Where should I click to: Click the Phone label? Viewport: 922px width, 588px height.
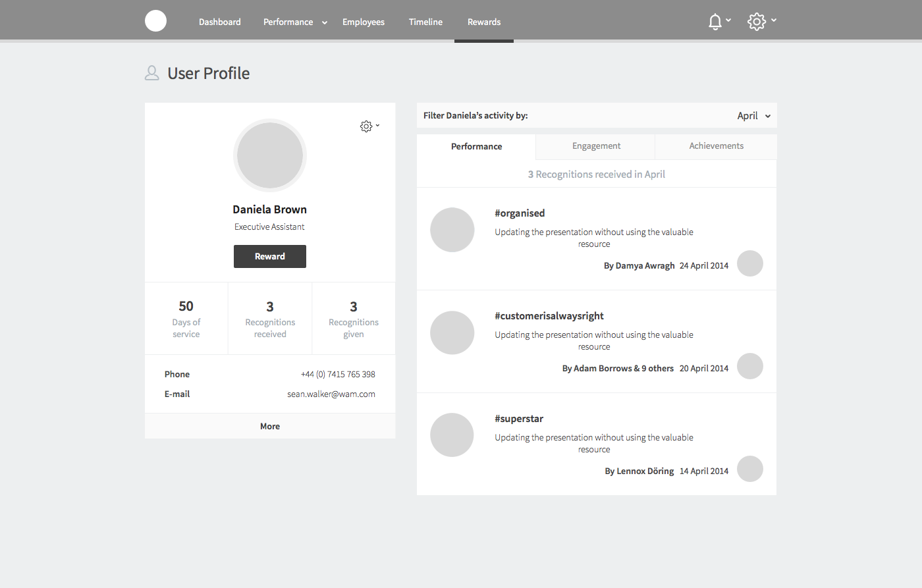(x=177, y=374)
